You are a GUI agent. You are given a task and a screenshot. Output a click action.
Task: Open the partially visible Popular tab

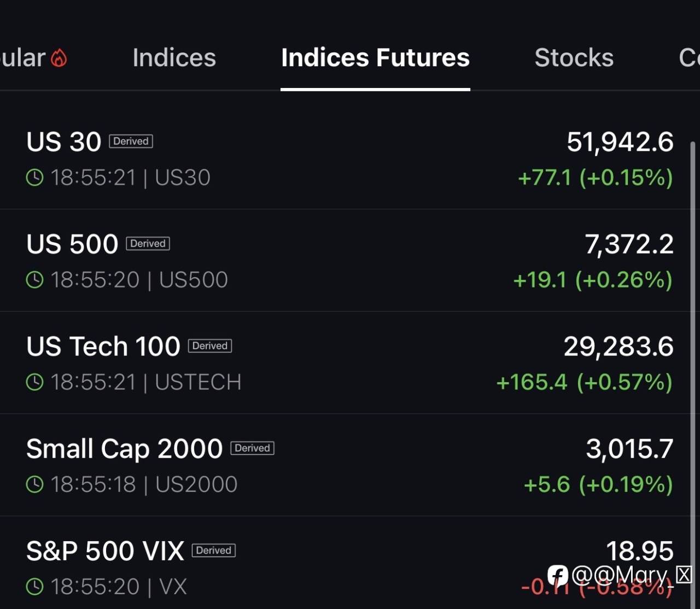coord(23,58)
